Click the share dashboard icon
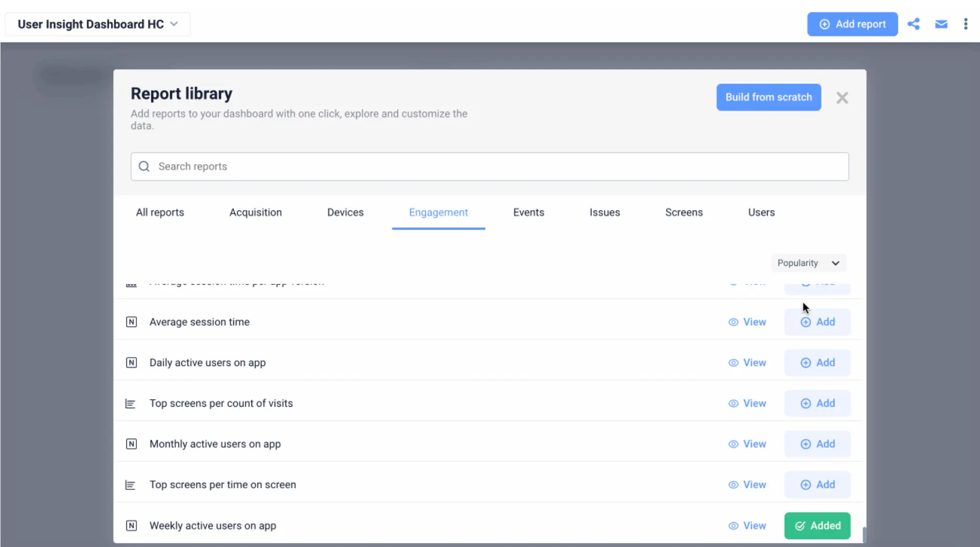 click(913, 24)
